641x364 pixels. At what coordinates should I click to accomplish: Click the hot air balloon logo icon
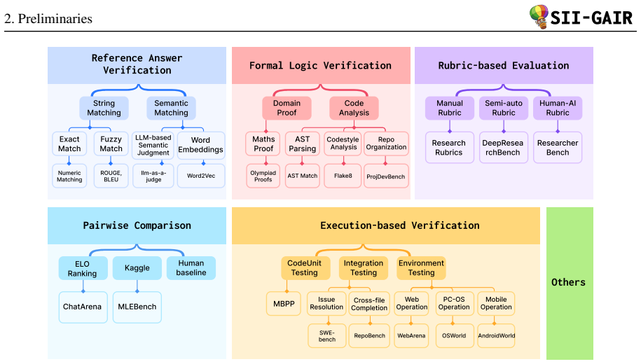click(539, 16)
